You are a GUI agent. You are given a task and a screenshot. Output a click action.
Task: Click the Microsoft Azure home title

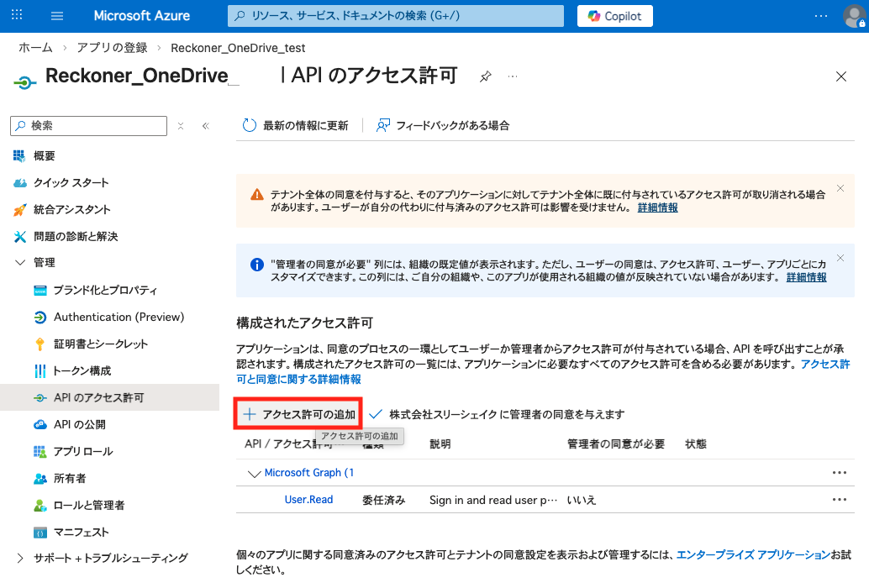click(142, 15)
